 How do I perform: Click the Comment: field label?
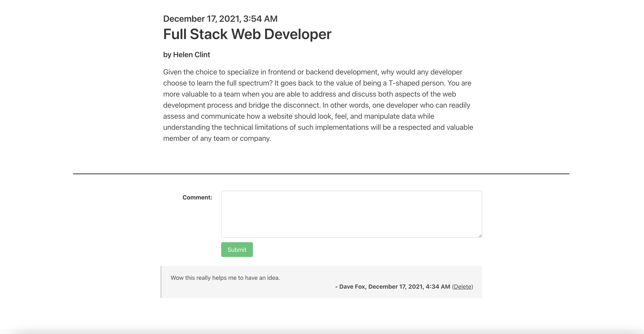[x=197, y=197]
